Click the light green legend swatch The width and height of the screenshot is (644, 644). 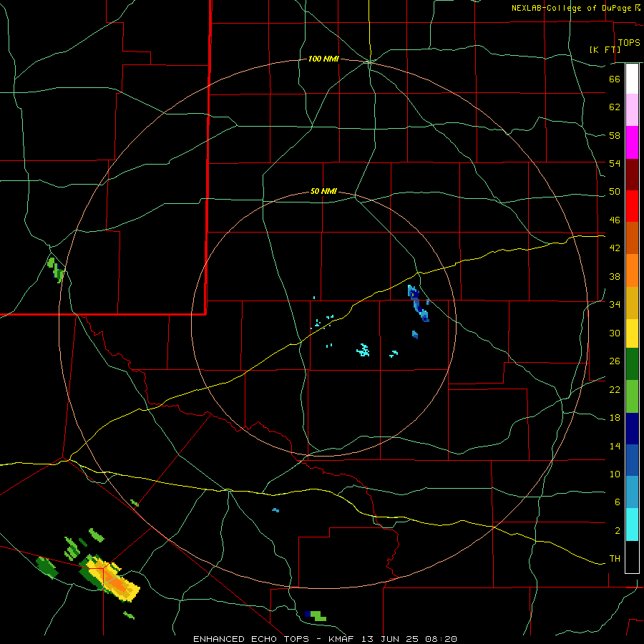[632, 396]
